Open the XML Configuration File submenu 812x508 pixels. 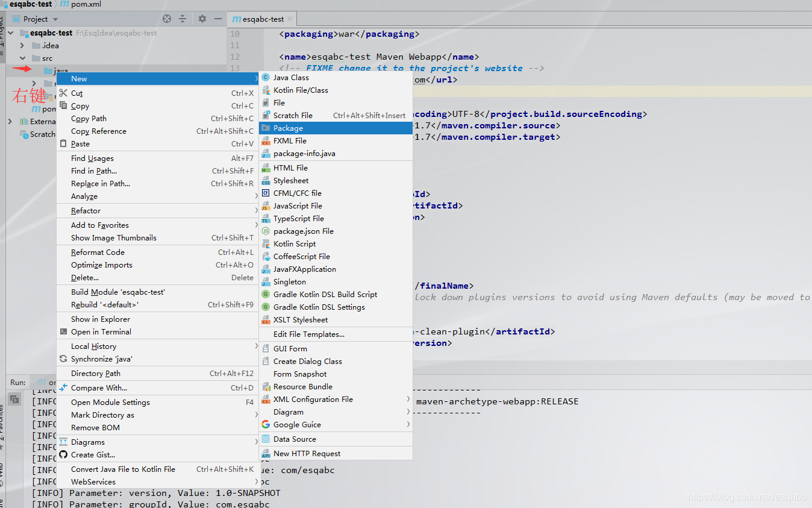click(x=336, y=400)
